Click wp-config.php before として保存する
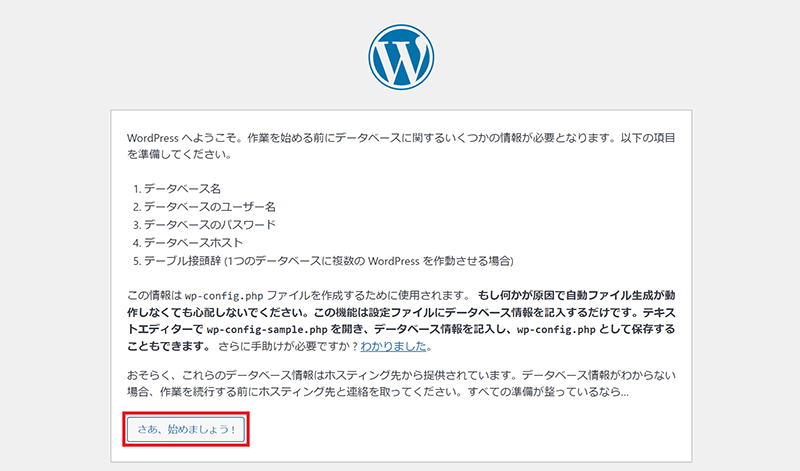This screenshot has height=471, width=800. 564,329
